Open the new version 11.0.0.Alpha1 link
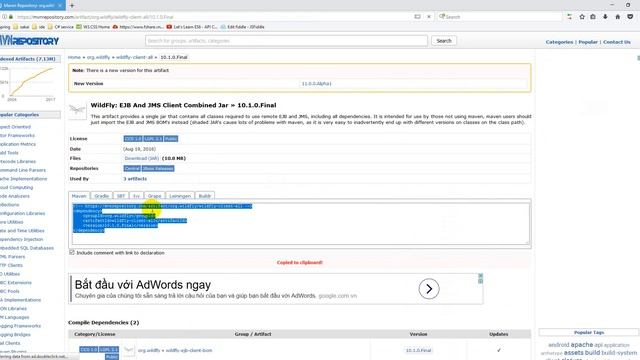The image size is (640, 360). point(316,84)
